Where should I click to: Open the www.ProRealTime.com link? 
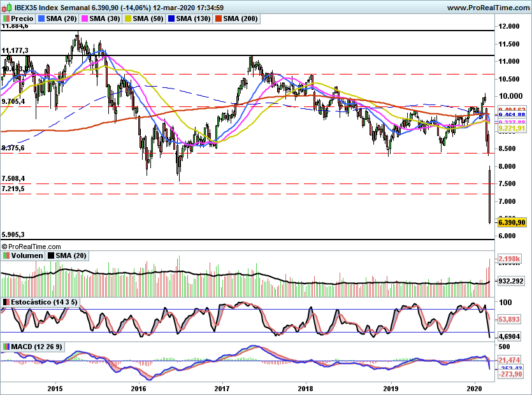(487, 8)
